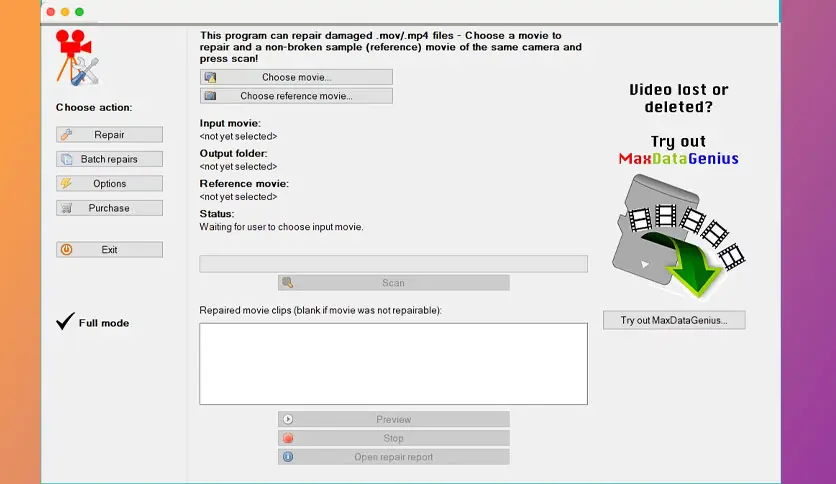
Task: Click the Full mode checkmark
Action: click(x=65, y=321)
